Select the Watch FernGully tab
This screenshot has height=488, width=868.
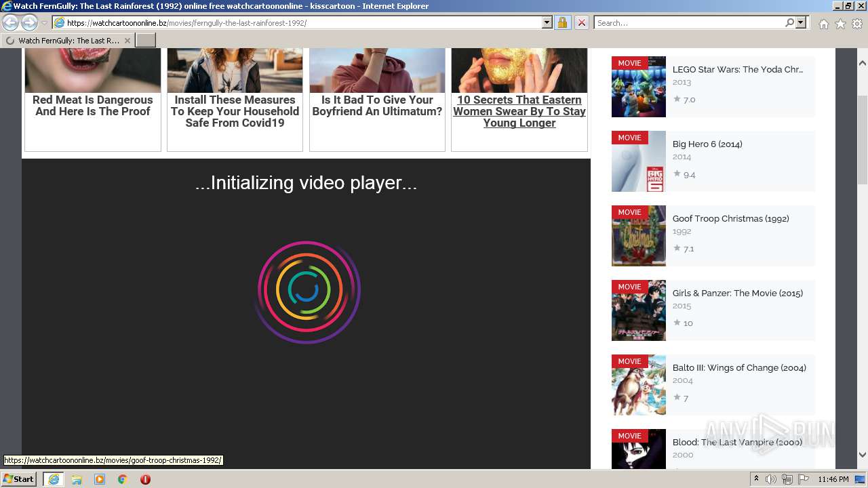pyautogui.click(x=68, y=41)
